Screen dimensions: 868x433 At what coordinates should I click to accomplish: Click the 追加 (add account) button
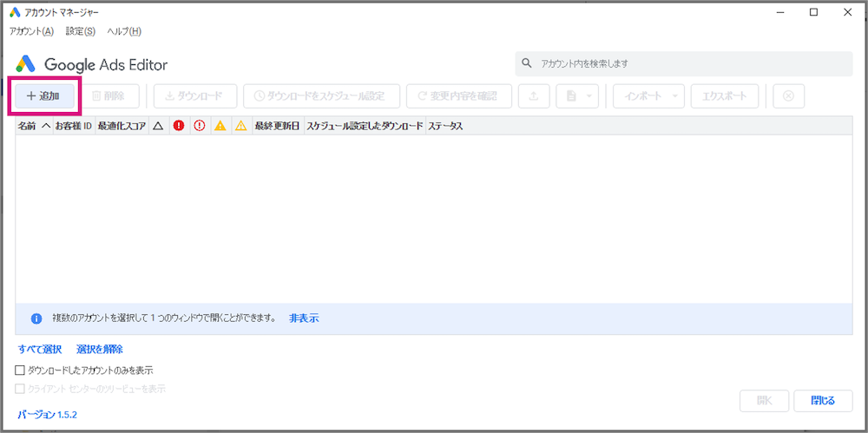pos(45,95)
